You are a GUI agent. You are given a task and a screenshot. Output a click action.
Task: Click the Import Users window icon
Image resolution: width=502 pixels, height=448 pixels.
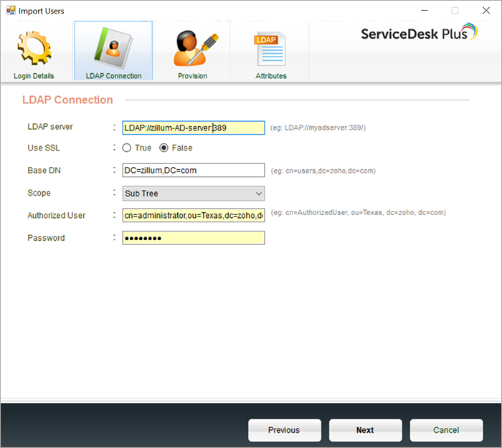[11, 11]
